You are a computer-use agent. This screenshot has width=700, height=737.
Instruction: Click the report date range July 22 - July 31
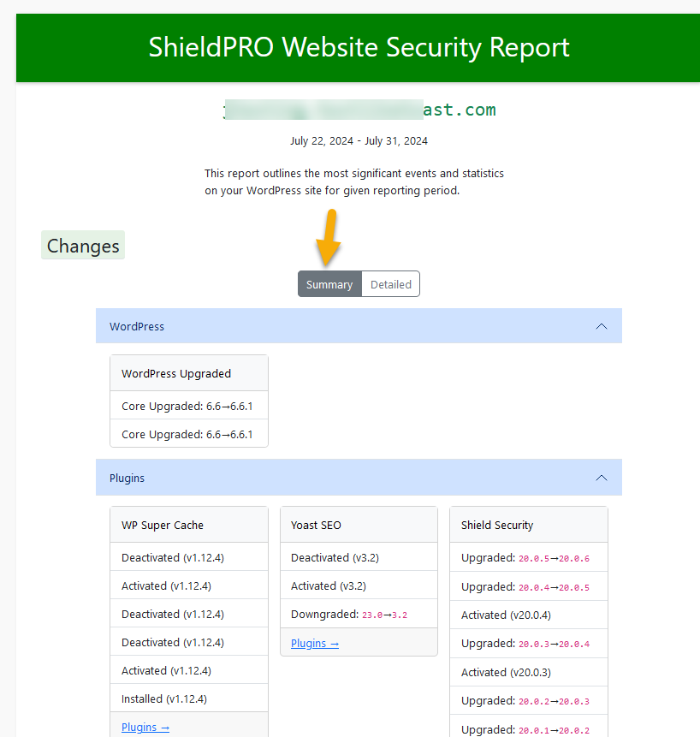click(x=359, y=141)
